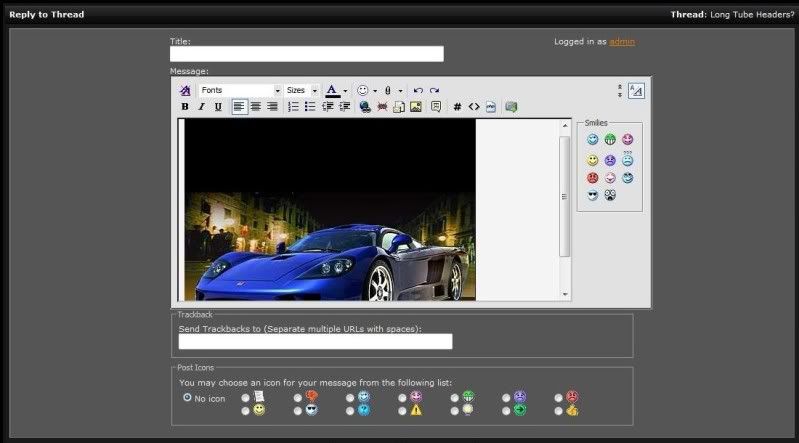Click the blue car image in editor
The image size is (799, 443).
click(330, 210)
